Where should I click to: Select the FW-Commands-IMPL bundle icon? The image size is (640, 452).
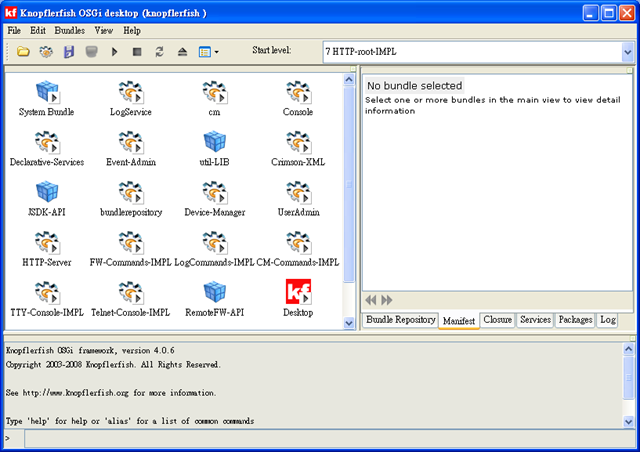[x=131, y=242]
